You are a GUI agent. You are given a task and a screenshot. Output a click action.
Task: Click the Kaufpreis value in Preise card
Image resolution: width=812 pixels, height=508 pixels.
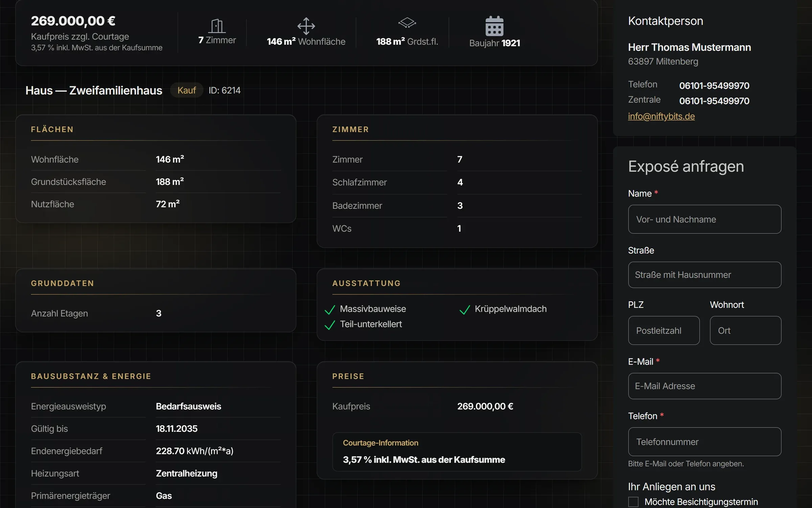coord(485,406)
